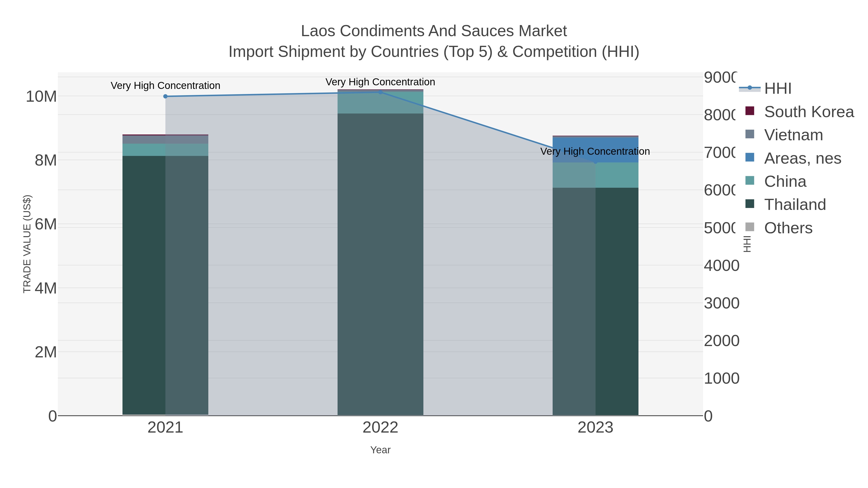The image size is (868, 488).
Task: Click the South Korea legend label
Action: point(809,112)
